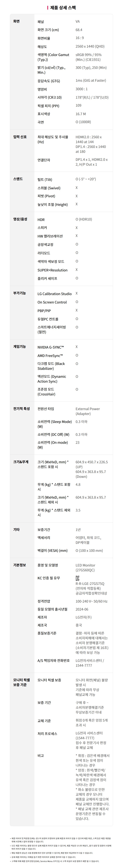Click the R-R-LGE-27GS75Q certification number
Image resolution: width=123 pixels, height=868 pixels.
(x=90, y=584)
